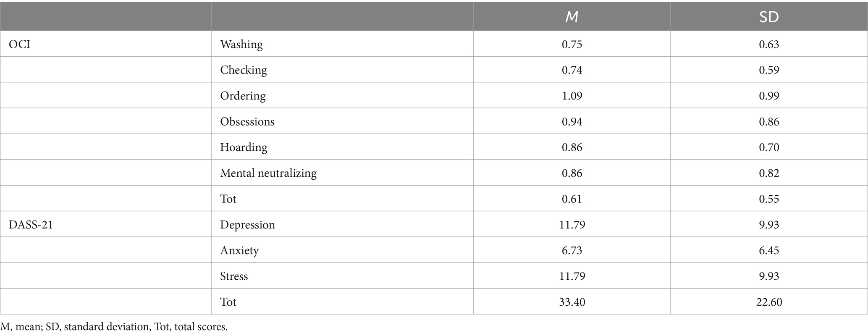Image resolution: width=868 pixels, height=336 pixels.
Task: Click the SD column header
Action: 769,17
